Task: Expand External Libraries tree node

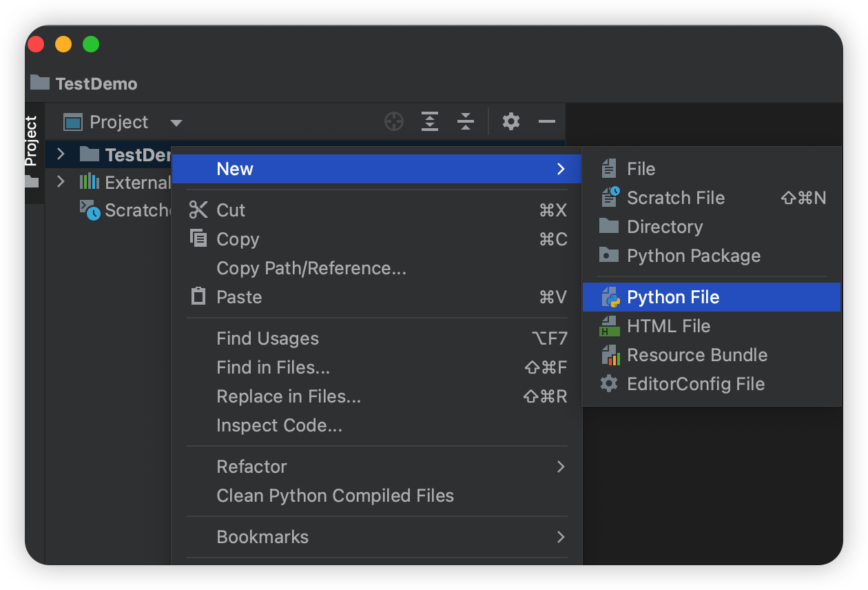Action: [61, 182]
